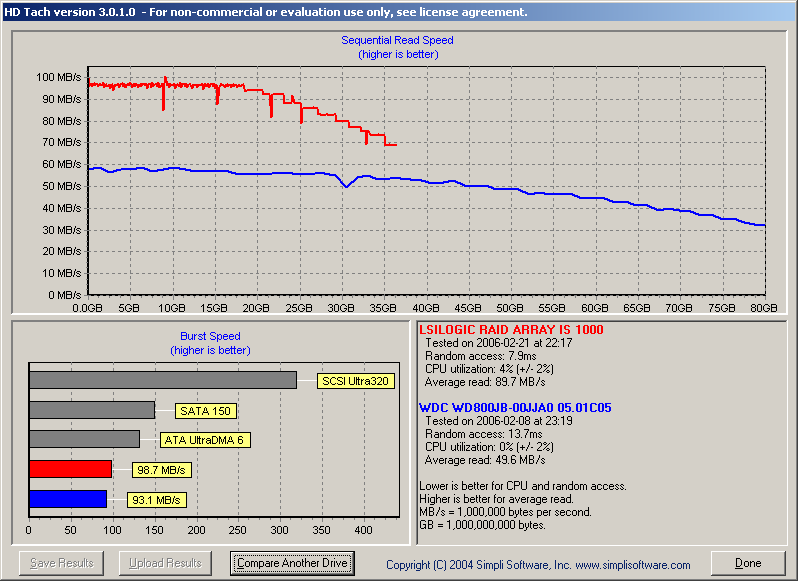
Task: Click the SCSI Ultra320 gray bar
Action: click(163, 380)
